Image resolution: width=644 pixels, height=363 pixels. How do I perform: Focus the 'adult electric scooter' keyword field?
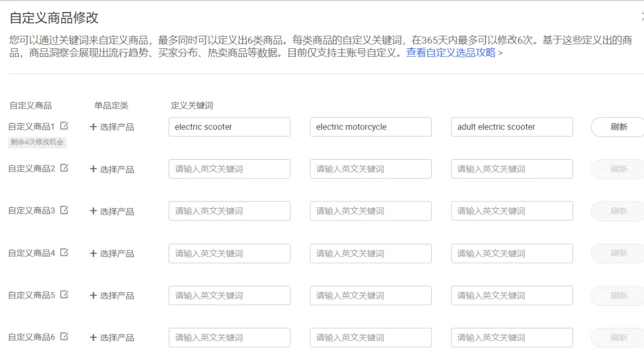pyautogui.click(x=512, y=127)
